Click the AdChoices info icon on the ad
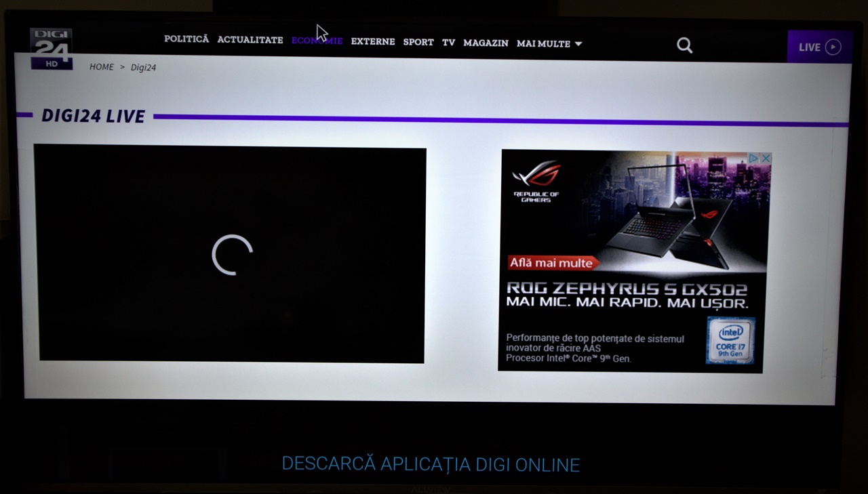The width and height of the screenshot is (868, 494). [x=755, y=157]
